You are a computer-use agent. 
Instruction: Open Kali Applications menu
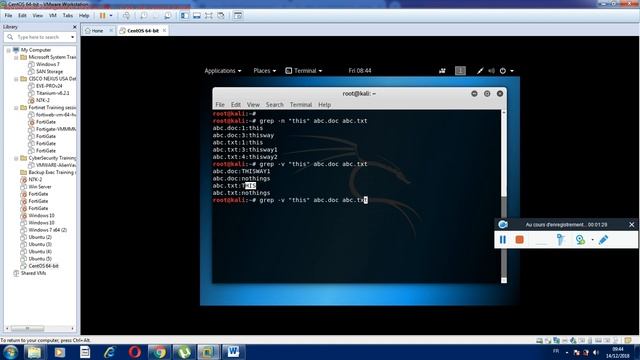point(222,71)
